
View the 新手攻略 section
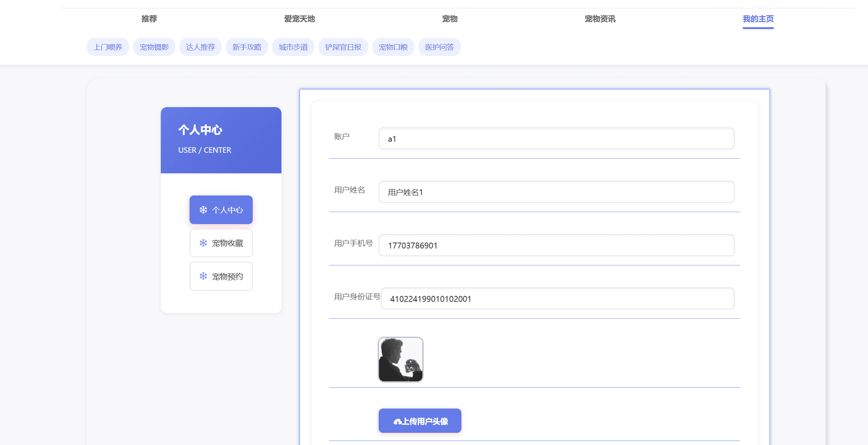click(247, 47)
